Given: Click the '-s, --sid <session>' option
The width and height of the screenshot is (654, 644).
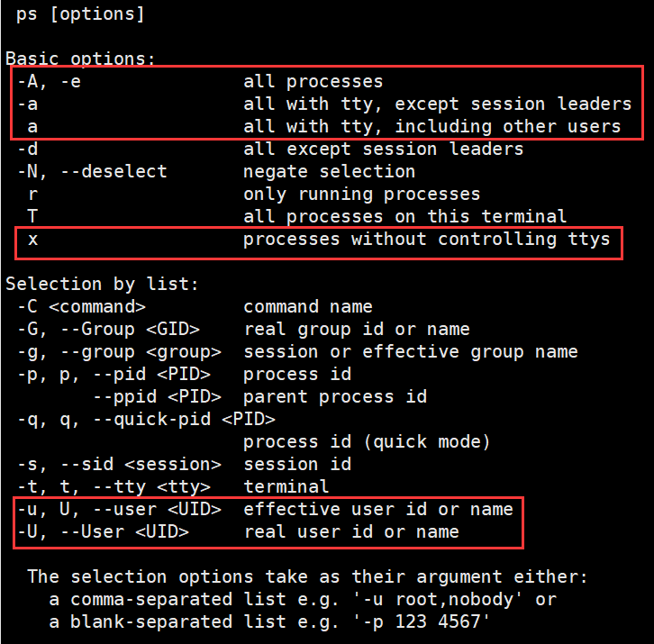Looking at the screenshot, I should 119,464.
